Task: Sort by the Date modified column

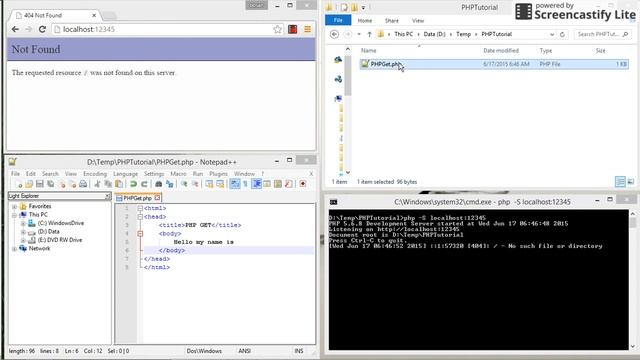Action: (x=501, y=51)
